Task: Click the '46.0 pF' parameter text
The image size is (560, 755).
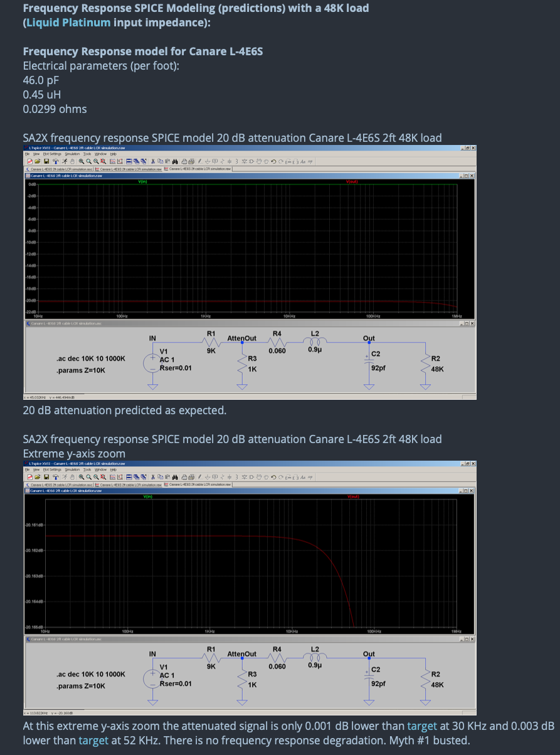Action: tap(41, 80)
